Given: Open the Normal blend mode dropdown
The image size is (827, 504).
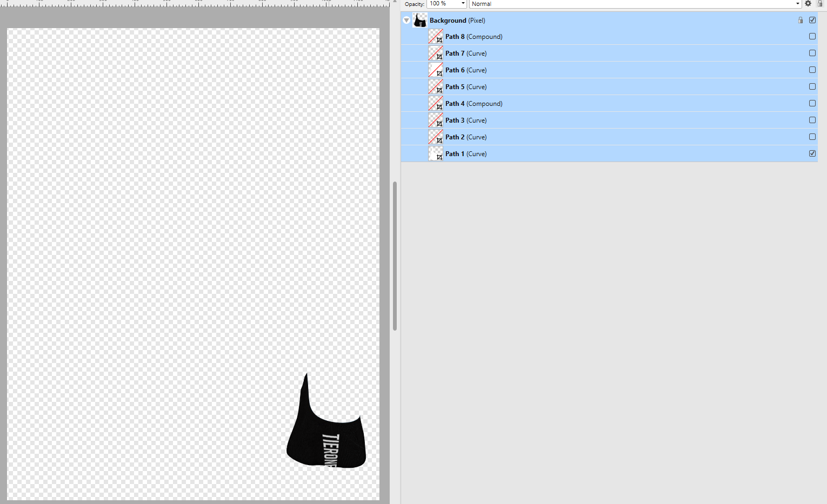Looking at the screenshot, I should pos(635,4).
